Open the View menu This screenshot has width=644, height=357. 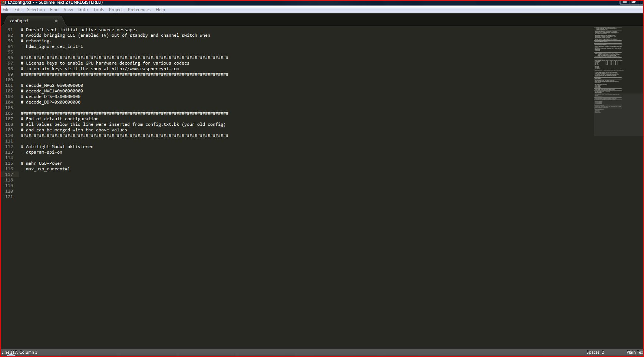click(68, 10)
